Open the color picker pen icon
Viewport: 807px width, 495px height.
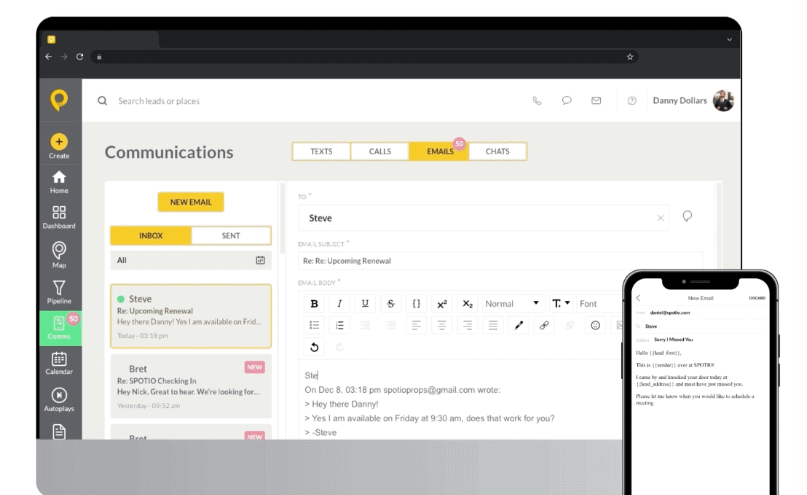519,325
